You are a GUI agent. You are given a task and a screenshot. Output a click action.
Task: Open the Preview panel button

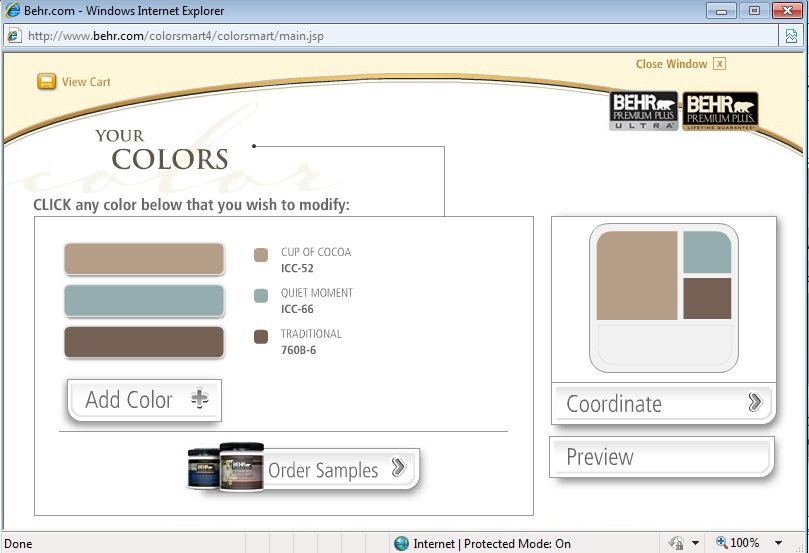[661, 457]
